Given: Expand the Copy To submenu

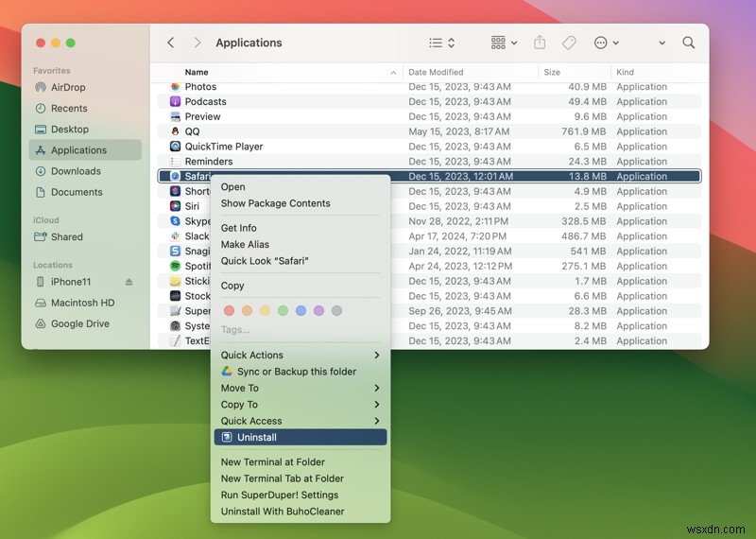Looking at the screenshot, I should point(301,405).
